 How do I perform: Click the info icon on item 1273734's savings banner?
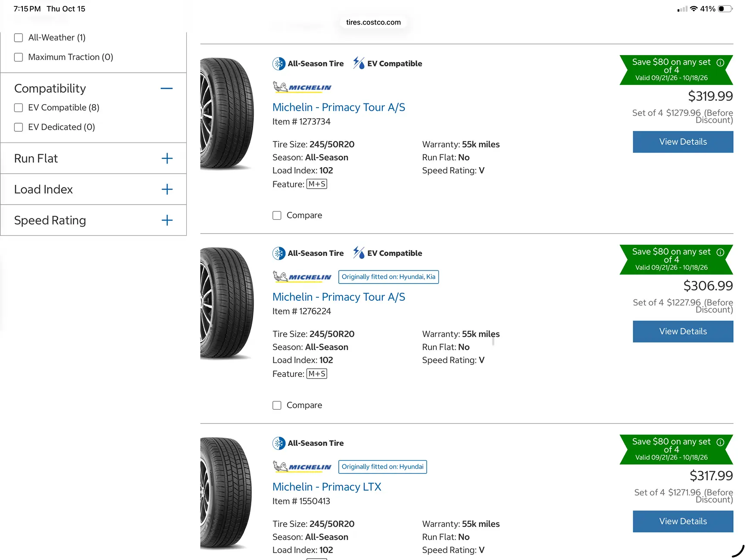[x=720, y=62]
